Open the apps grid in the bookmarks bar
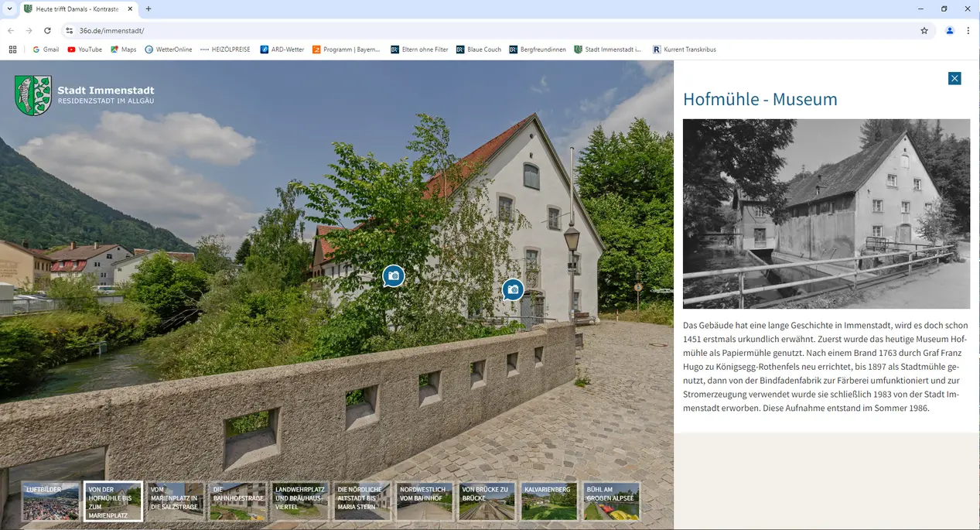 (12, 50)
